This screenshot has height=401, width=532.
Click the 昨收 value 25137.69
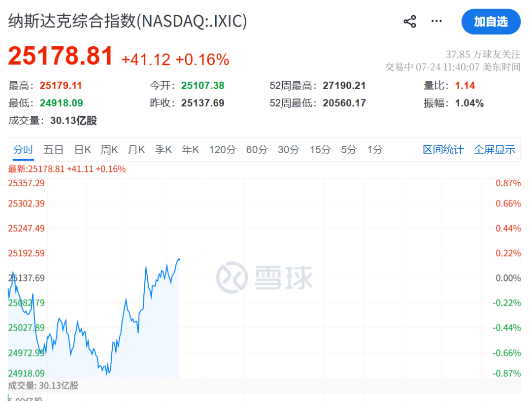pos(202,103)
